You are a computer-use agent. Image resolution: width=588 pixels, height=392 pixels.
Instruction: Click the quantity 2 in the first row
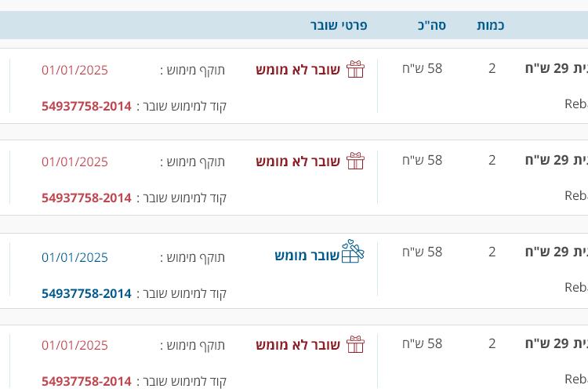[x=492, y=68]
